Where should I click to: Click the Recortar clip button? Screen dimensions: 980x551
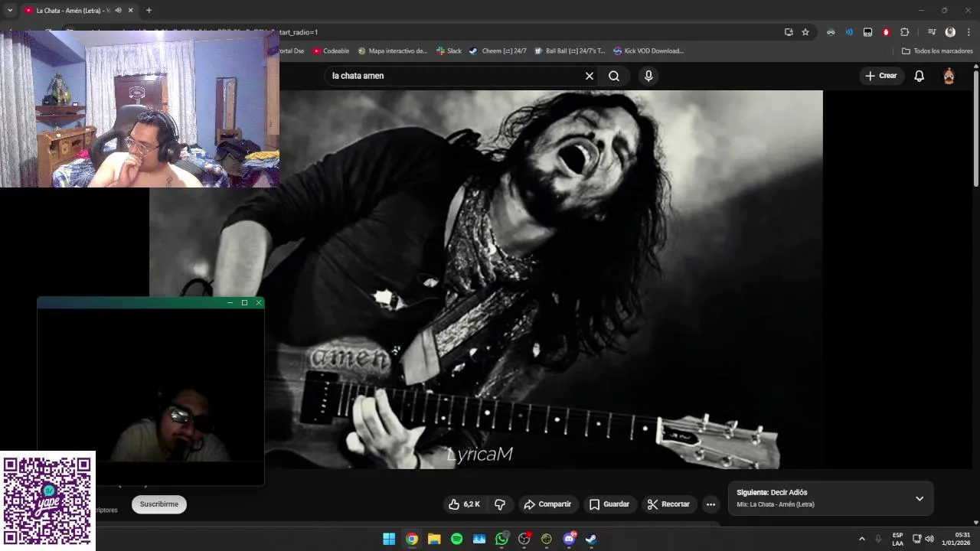click(x=669, y=504)
